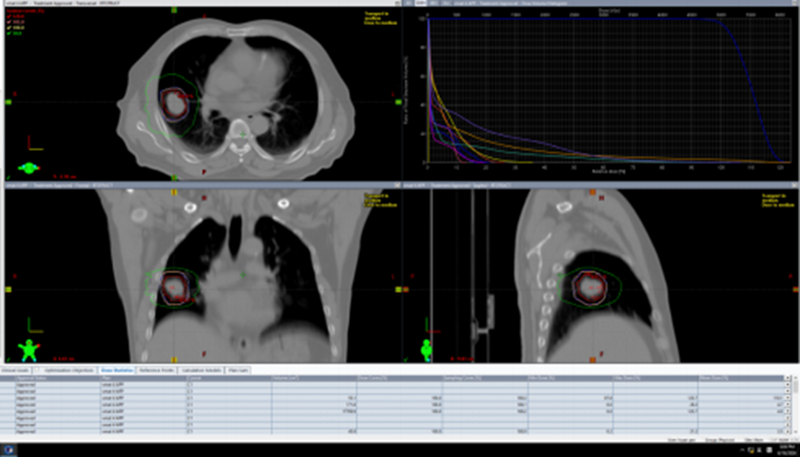Image resolution: width=800 pixels, height=457 pixels.
Task: Open the Calculation Models tab
Action: pyautogui.click(x=202, y=370)
